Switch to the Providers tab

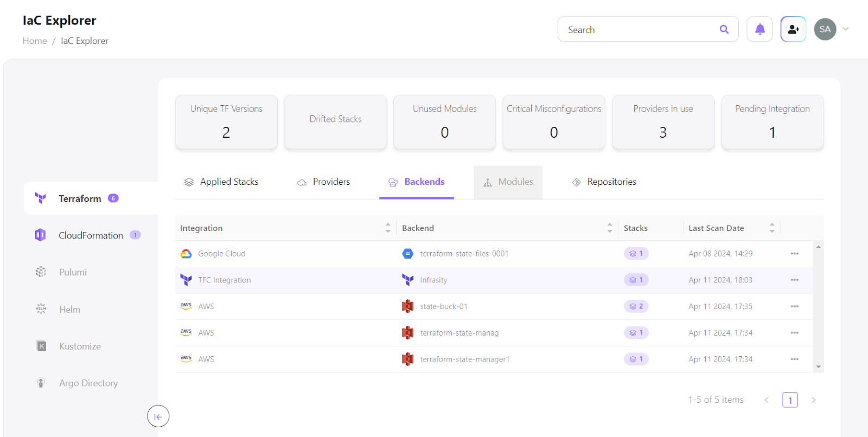click(x=324, y=182)
